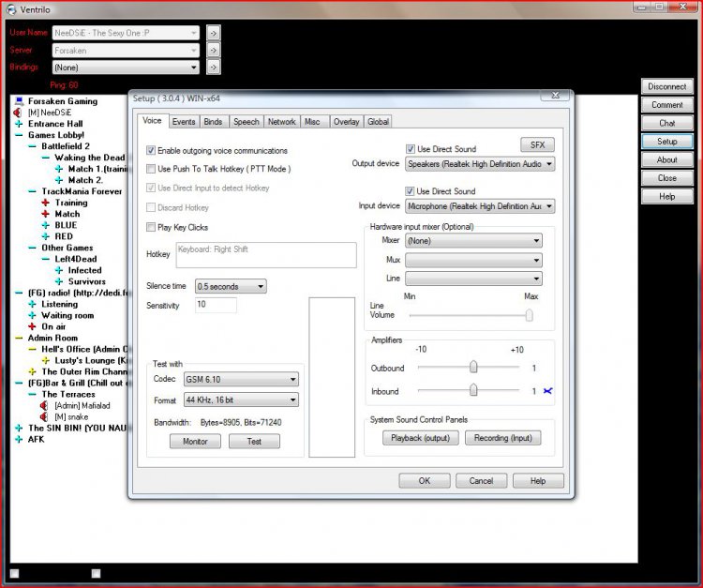Viewport: 703px width, 588px height.
Task: Switch to the Speech tab
Action: [x=247, y=122]
